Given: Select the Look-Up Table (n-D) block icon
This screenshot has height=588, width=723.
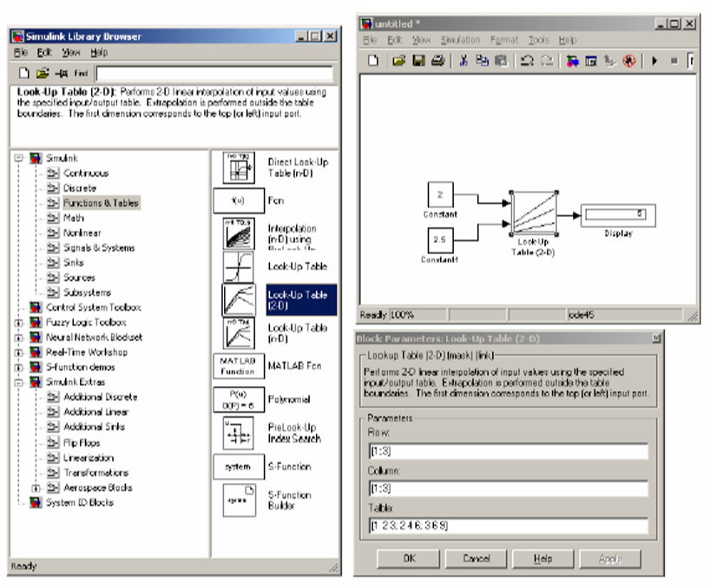Looking at the screenshot, I should coord(239,333).
